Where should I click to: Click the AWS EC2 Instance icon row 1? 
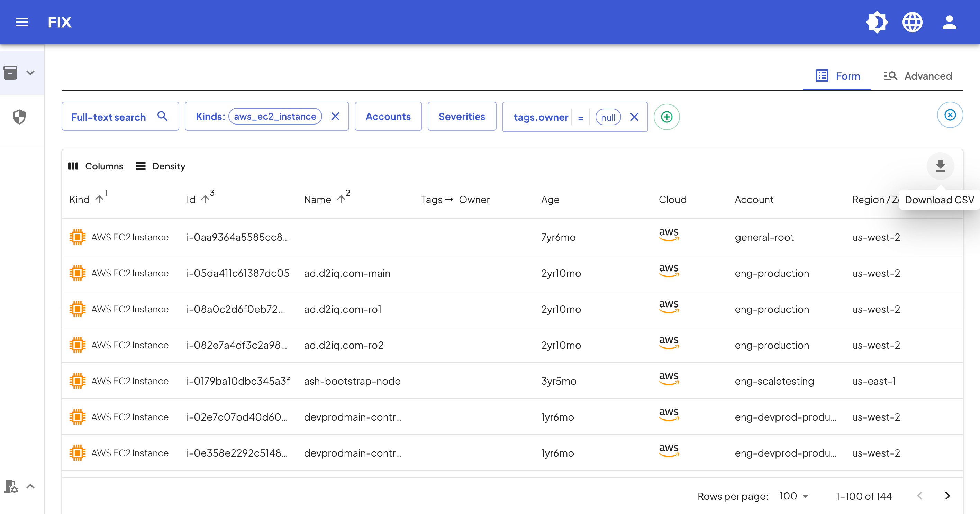click(x=78, y=237)
